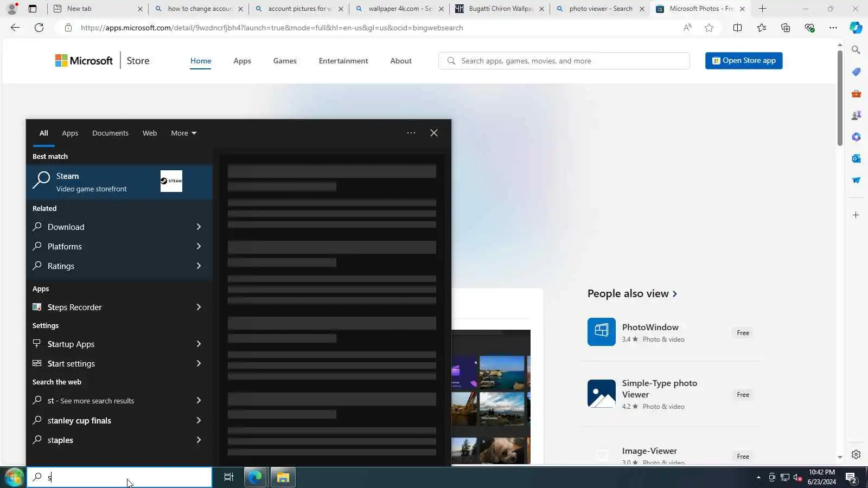Open the Steam best match result
The width and height of the screenshot is (868, 488).
(x=119, y=182)
